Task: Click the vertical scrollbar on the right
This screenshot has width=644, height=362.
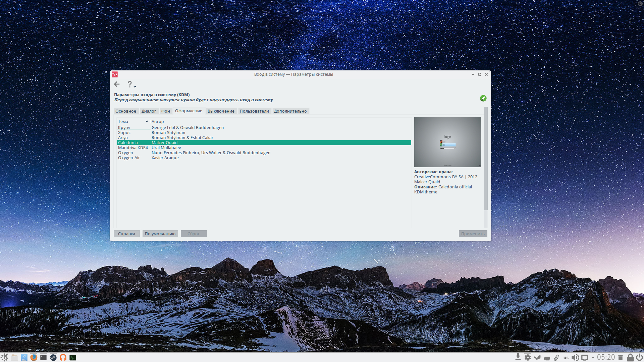Action: [486, 159]
